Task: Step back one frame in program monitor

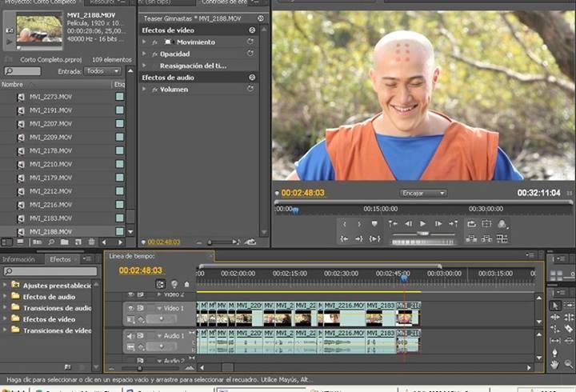Action: click(408, 224)
